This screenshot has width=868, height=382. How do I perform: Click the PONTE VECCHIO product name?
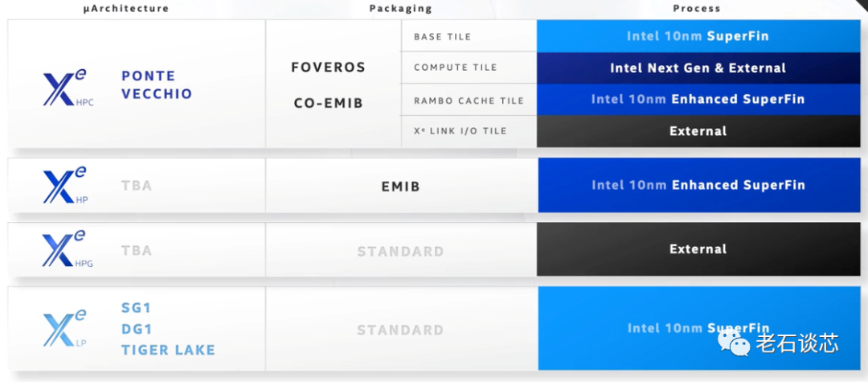(157, 84)
